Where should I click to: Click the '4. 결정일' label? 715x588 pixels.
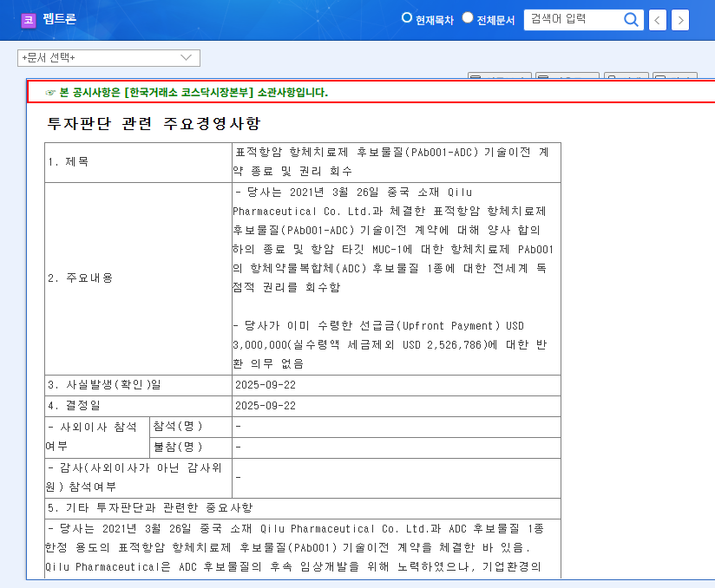(74, 406)
